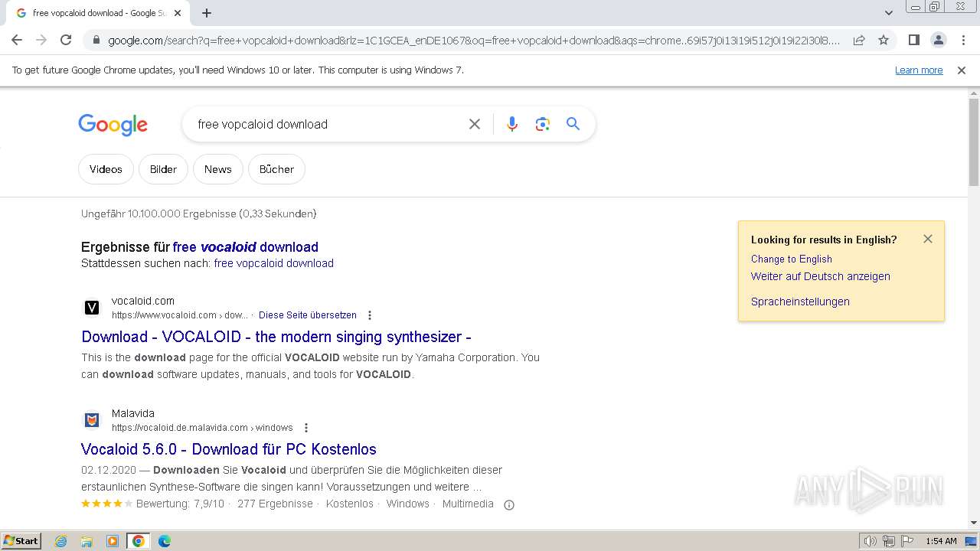Open 'Spracheinstellungen' link

800,302
